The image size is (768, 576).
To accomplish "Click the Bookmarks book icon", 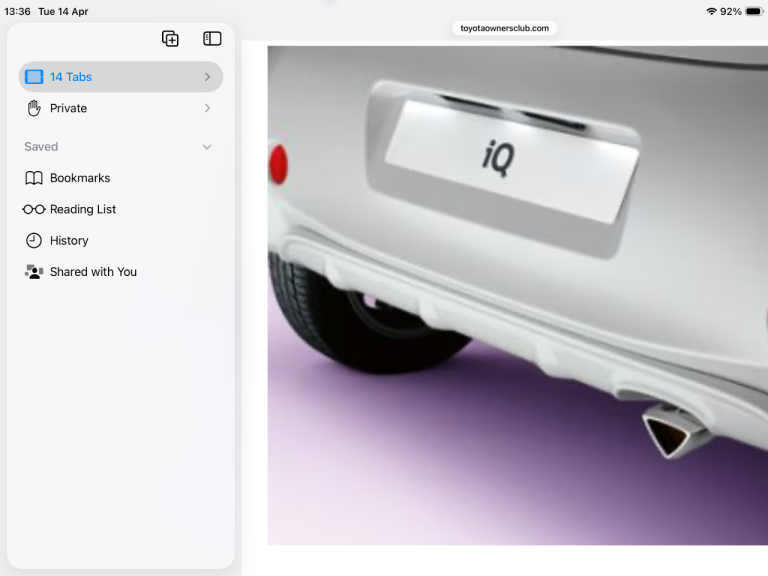I will pos(34,178).
